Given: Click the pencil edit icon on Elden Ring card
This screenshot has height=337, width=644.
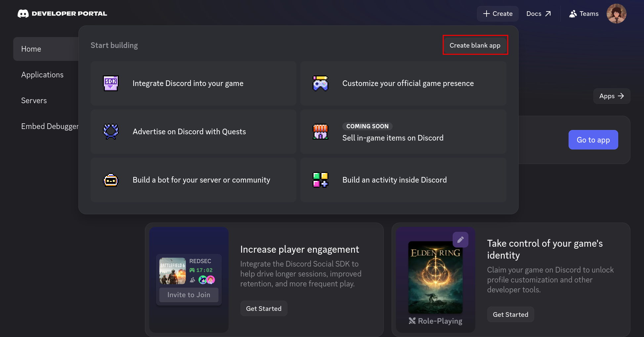Looking at the screenshot, I should click(x=460, y=240).
